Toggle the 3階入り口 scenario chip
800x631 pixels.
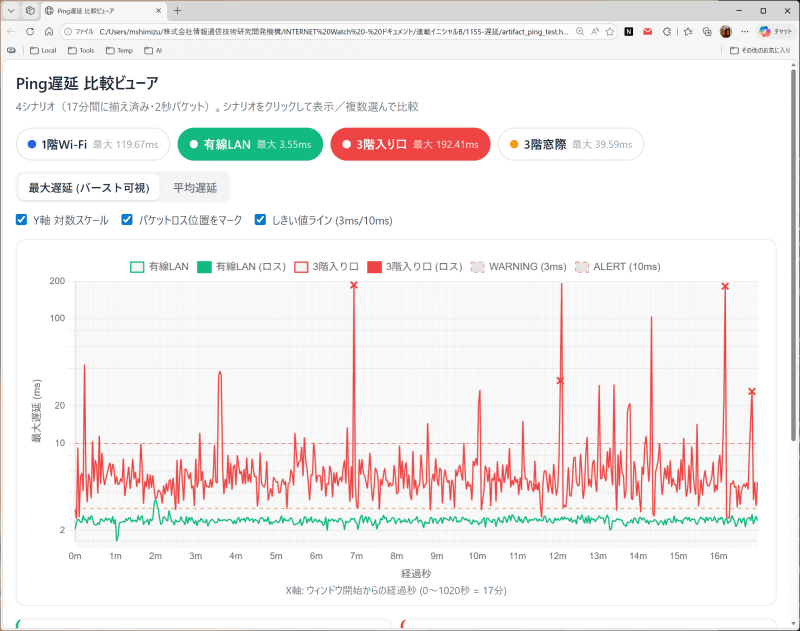coord(410,144)
